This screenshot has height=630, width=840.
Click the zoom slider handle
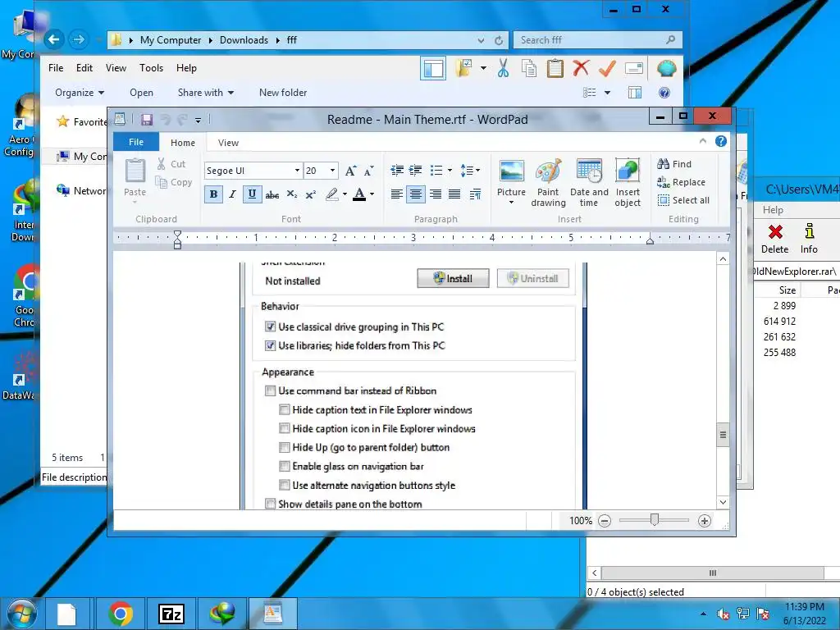[x=654, y=519]
